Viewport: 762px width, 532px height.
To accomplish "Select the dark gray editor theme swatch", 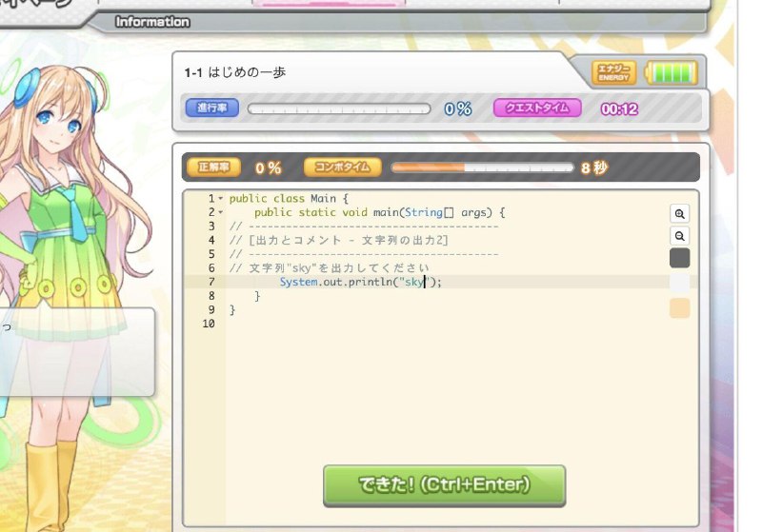I will click(679, 258).
